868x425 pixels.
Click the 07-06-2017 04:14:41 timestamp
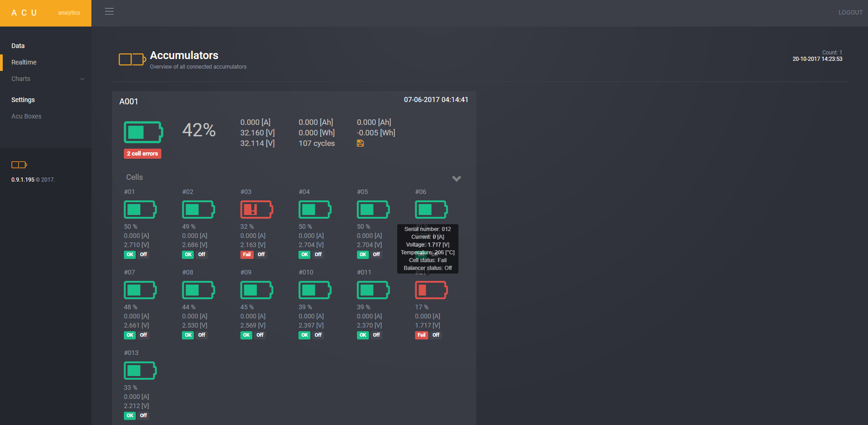(x=436, y=100)
